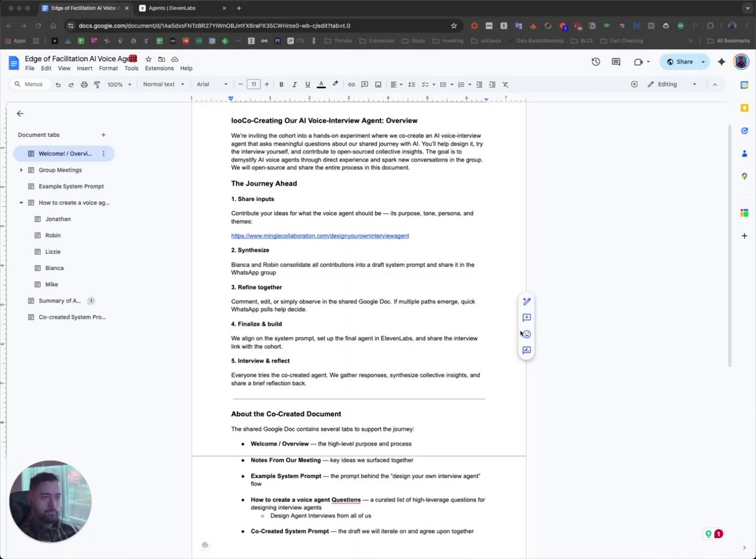Open version history clock icon
Image resolution: width=756 pixels, height=559 pixels.
coord(596,61)
